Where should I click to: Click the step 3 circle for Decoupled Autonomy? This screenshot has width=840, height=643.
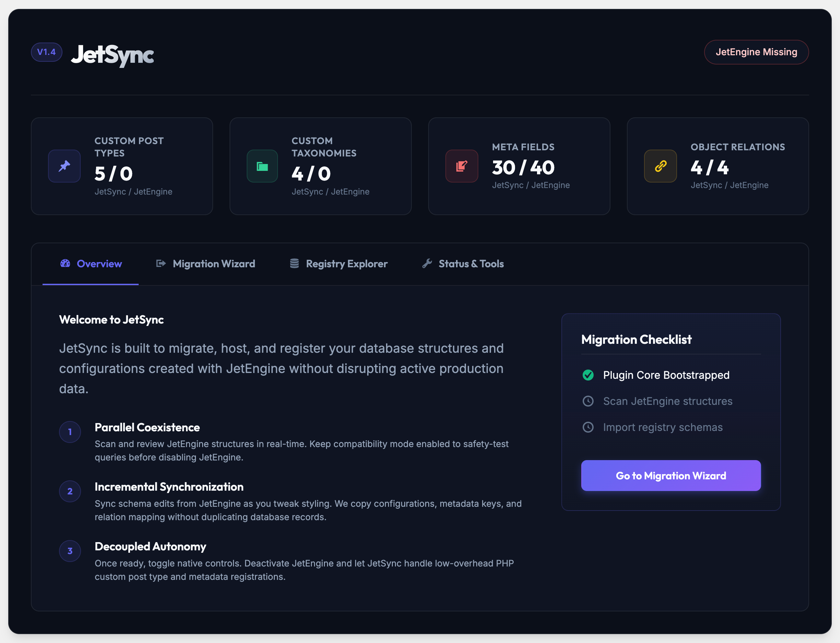click(70, 551)
